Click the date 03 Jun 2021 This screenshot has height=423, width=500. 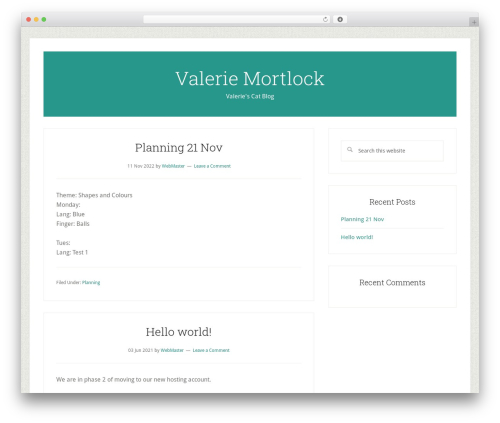click(x=140, y=350)
